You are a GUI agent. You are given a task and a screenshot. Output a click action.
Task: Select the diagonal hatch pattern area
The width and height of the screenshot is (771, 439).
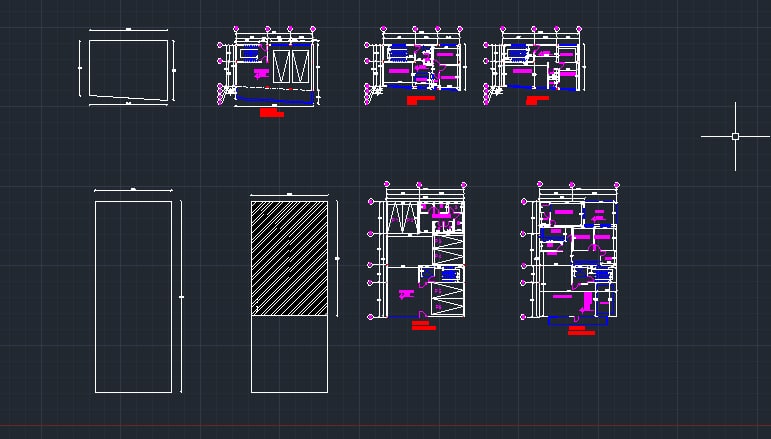point(289,258)
